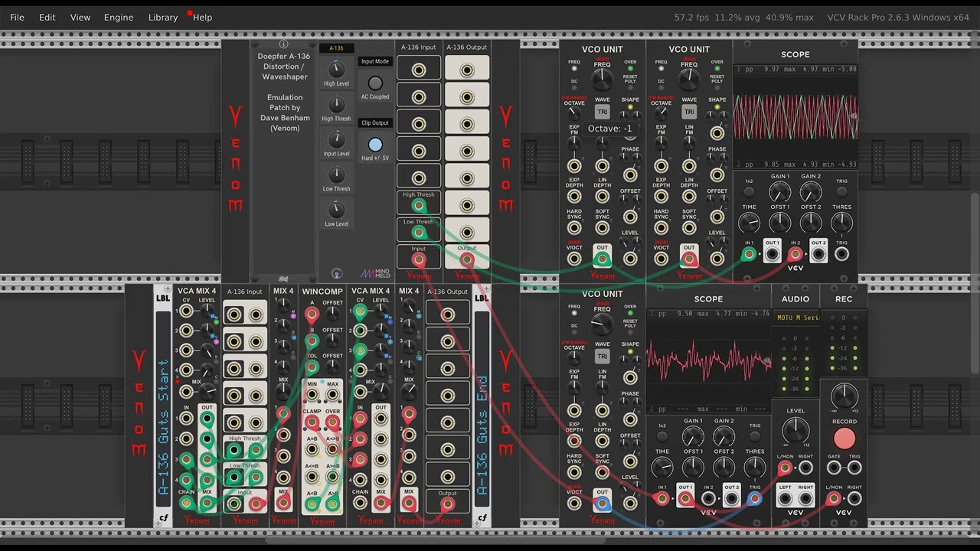
Task: Click the THRES knob on the top Scope
Action: (841, 223)
